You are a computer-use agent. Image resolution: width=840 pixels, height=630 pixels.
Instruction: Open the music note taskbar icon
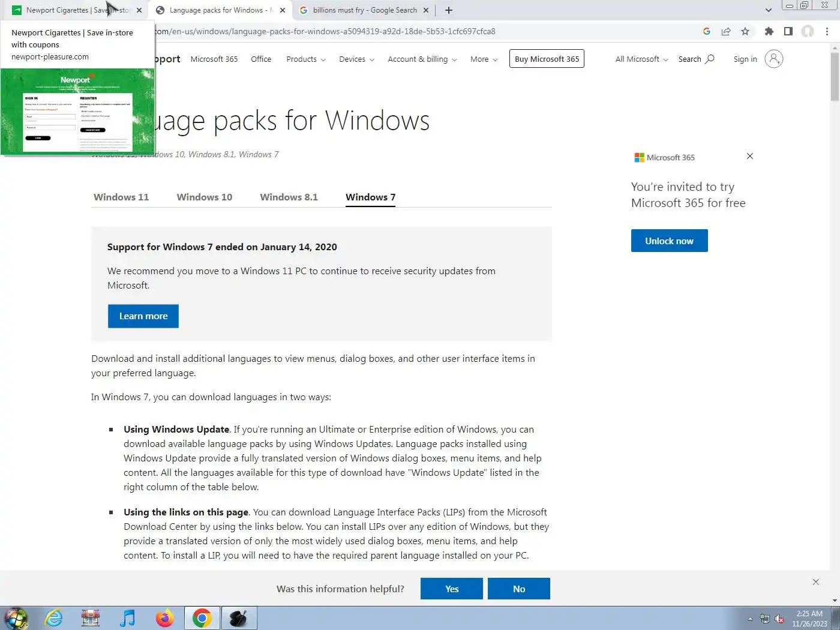127,618
